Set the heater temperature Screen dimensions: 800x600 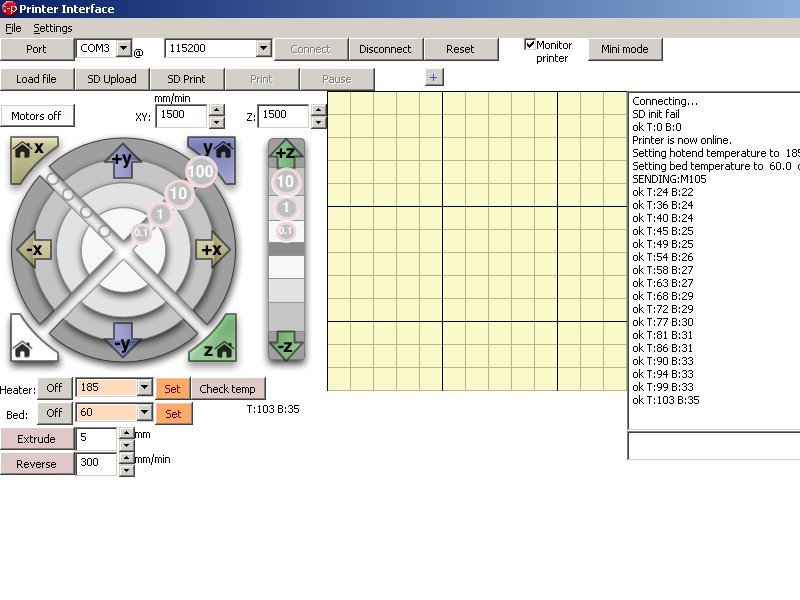[x=172, y=389]
